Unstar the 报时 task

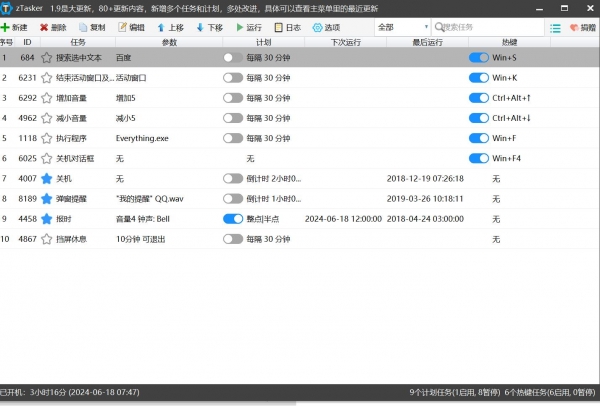pos(47,219)
